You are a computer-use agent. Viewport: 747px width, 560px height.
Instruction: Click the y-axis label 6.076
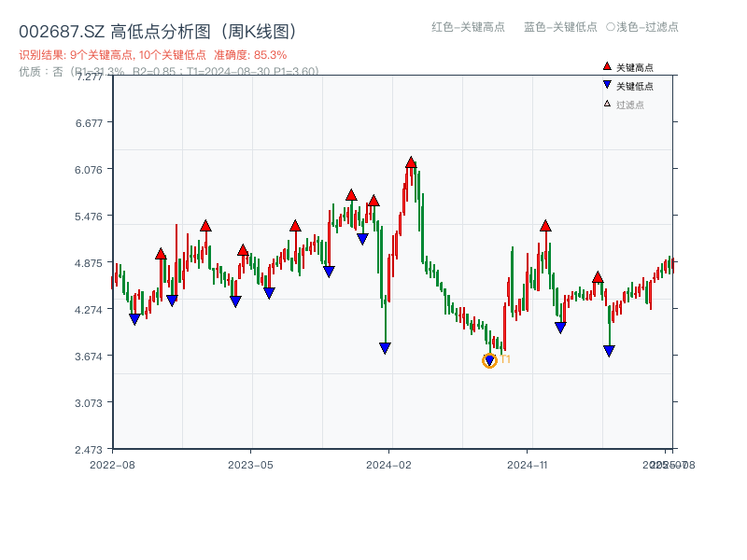[x=89, y=170]
